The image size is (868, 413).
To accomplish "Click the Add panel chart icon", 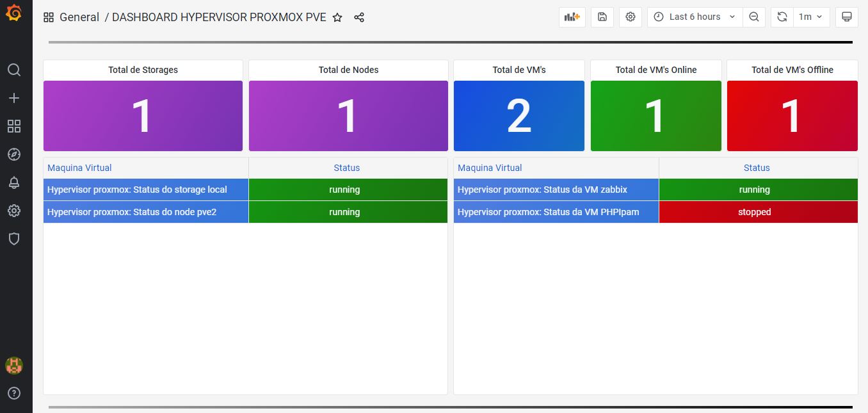I will (572, 17).
